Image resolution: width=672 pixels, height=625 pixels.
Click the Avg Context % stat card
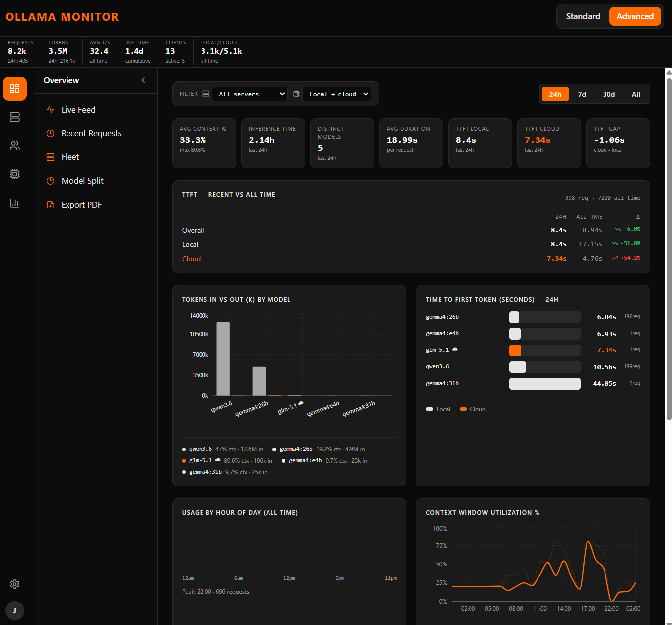204,143
